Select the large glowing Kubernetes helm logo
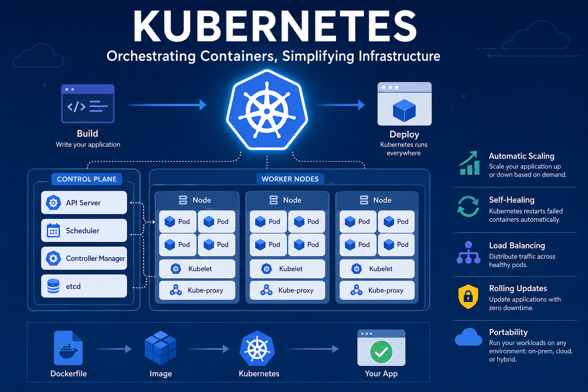This screenshot has width=588, height=392. coord(267,110)
